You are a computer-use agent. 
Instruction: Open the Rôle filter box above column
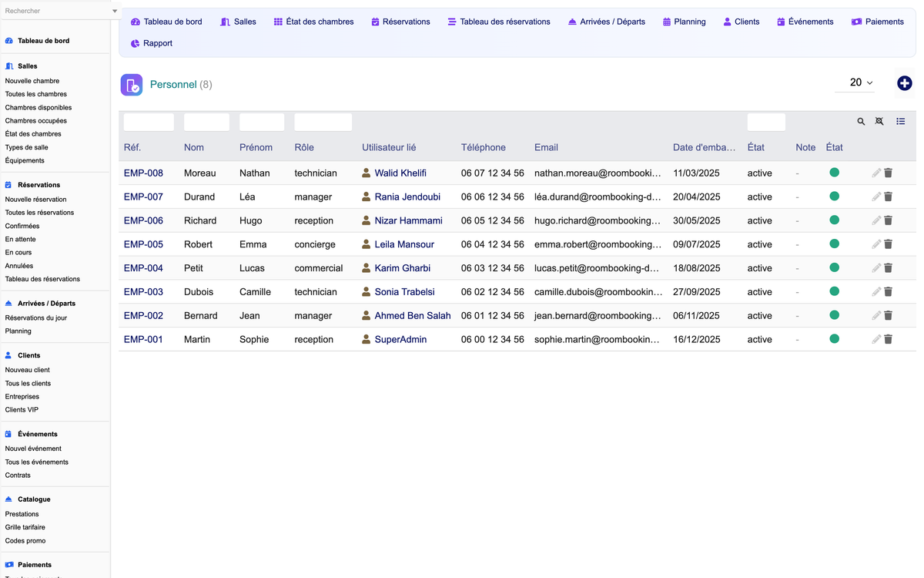pos(323,122)
